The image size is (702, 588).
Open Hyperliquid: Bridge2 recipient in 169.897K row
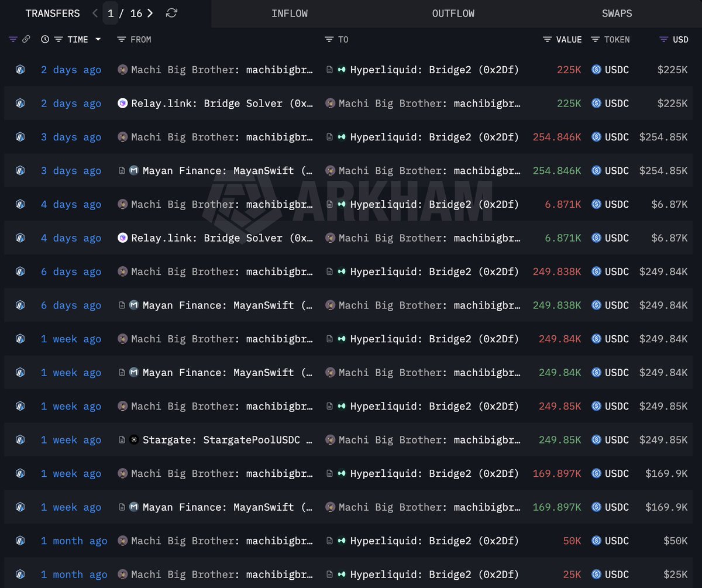[435, 474]
